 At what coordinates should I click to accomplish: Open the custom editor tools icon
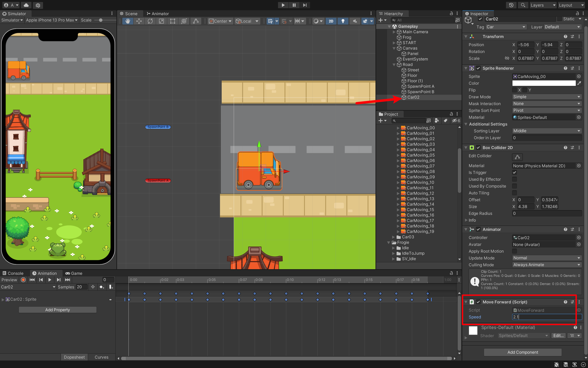coord(196,21)
